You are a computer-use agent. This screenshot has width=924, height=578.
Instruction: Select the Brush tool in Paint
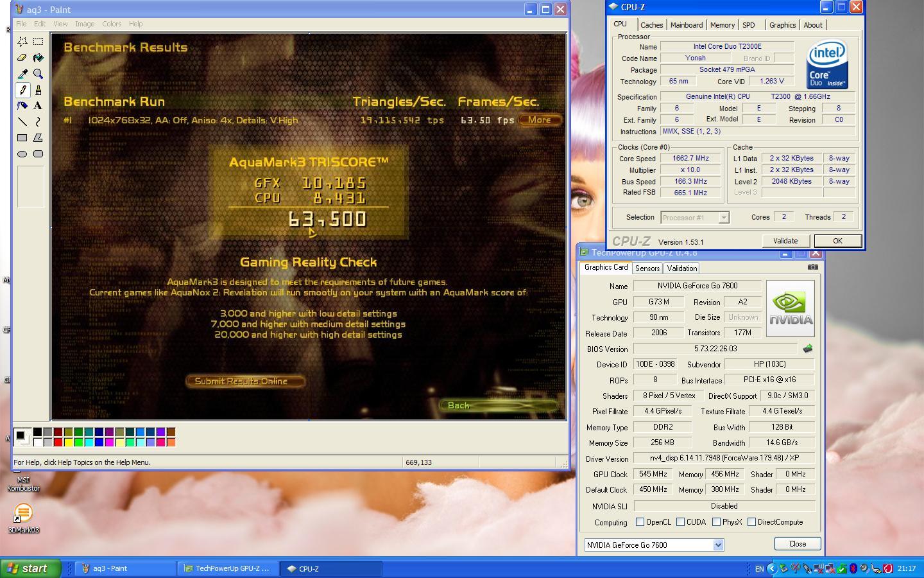[38, 90]
